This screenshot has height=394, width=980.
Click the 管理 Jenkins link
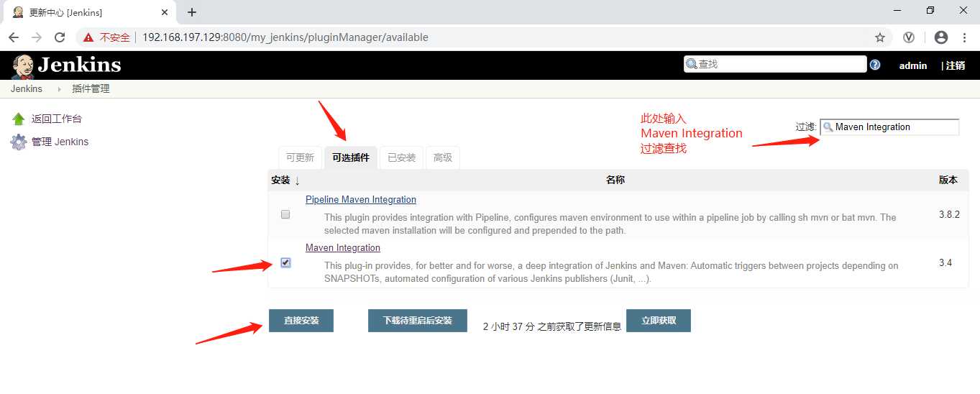tap(60, 142)
